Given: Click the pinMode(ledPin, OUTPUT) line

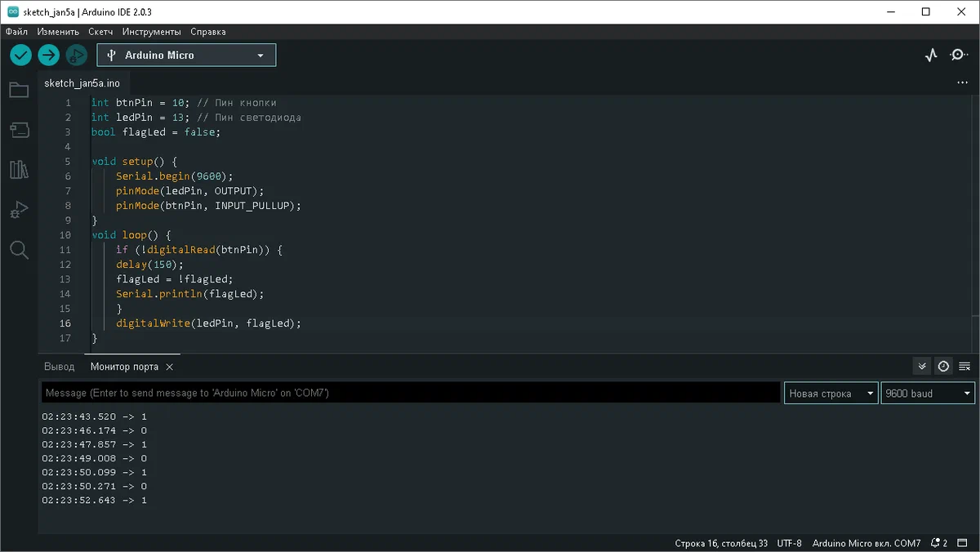Looking at the screenshot, I should click(190, 191).
